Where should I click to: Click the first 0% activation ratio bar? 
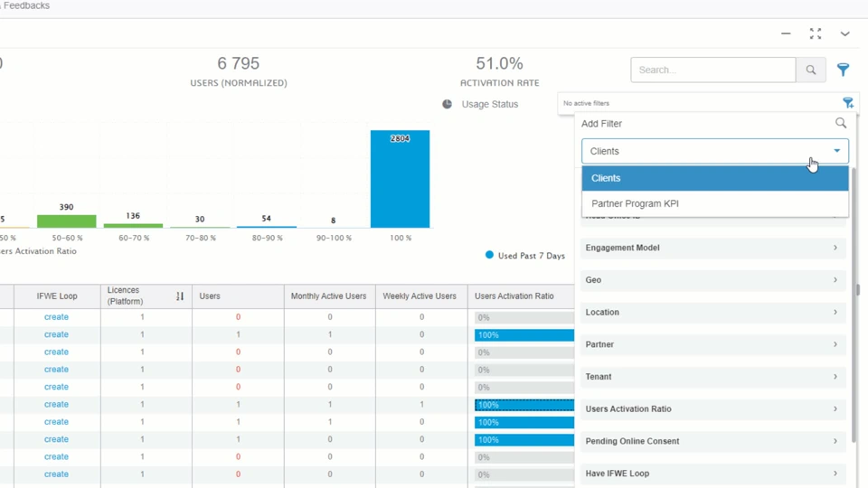[x=524, y=317]
